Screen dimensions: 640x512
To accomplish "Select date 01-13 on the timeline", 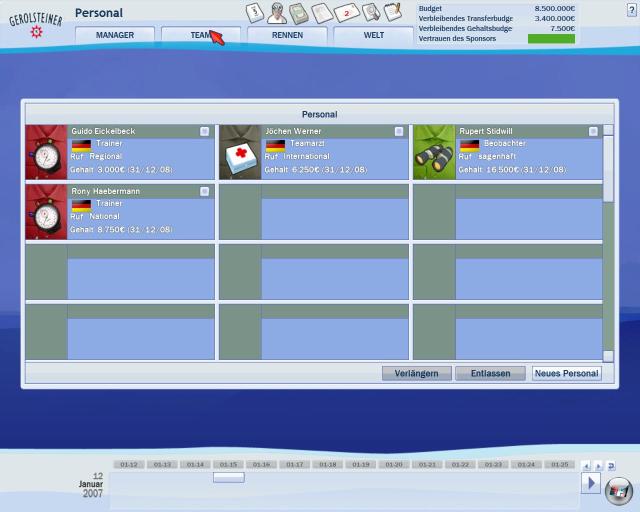I will [162, 465].
